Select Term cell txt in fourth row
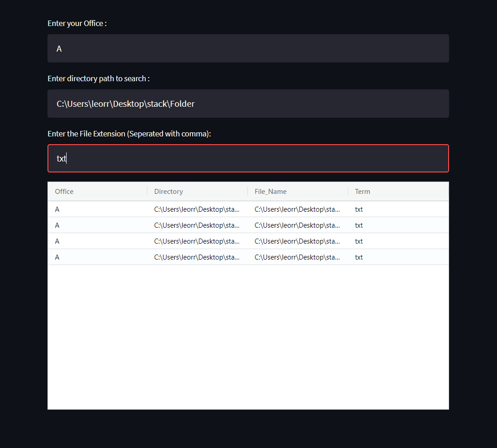The height and width of the screenshot is (448, 497). pos(398,257)
